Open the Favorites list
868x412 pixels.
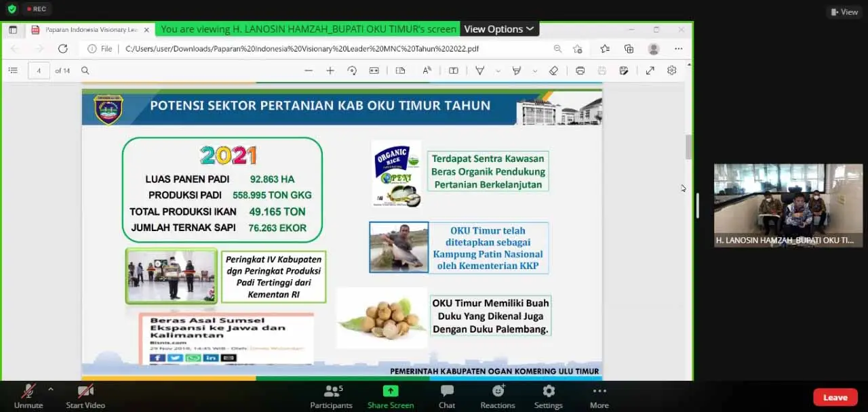point(604,49)
